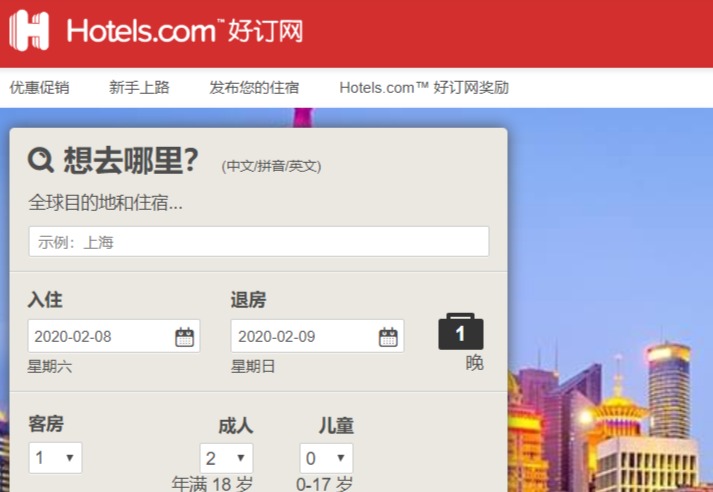Open Hotels.com 好订网奖励 rewards link
Screen dimensions: 713x492
click(x=424, y=87)
